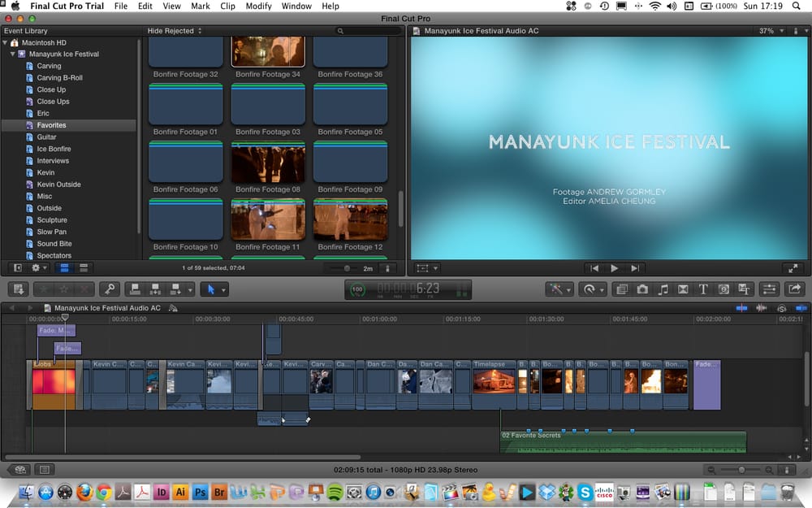Select the Bonfire Footage 08 thumbnail

click(x=268, y=162)
